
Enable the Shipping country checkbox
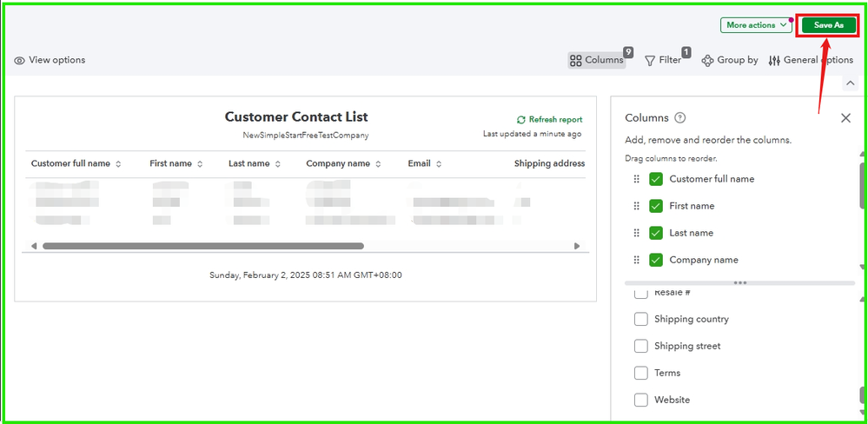pyautogui.click(x=641, y=319)
